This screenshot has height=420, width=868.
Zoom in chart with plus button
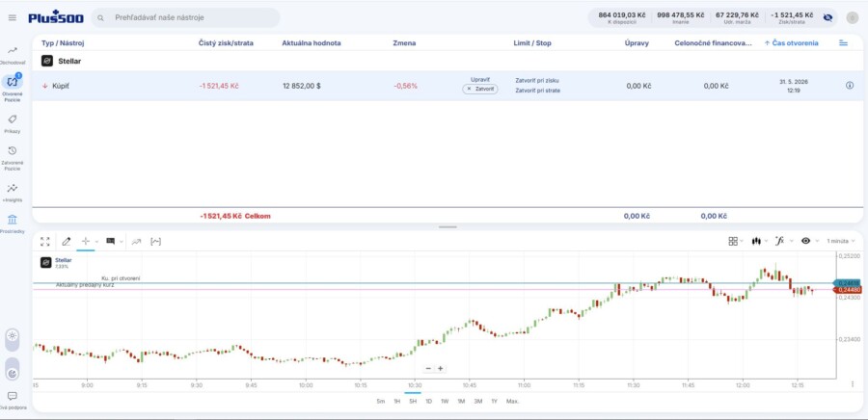click(441, 369)
